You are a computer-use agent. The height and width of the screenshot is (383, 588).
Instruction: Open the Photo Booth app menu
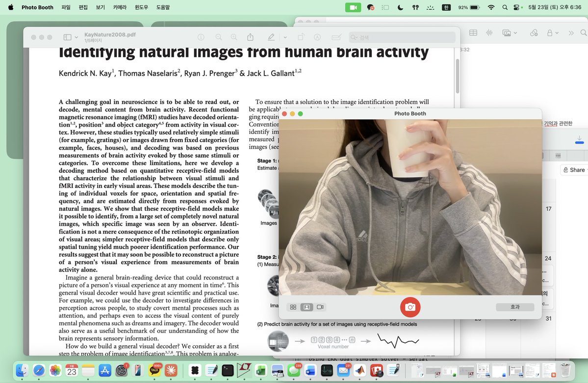click(x=37, y=7)
